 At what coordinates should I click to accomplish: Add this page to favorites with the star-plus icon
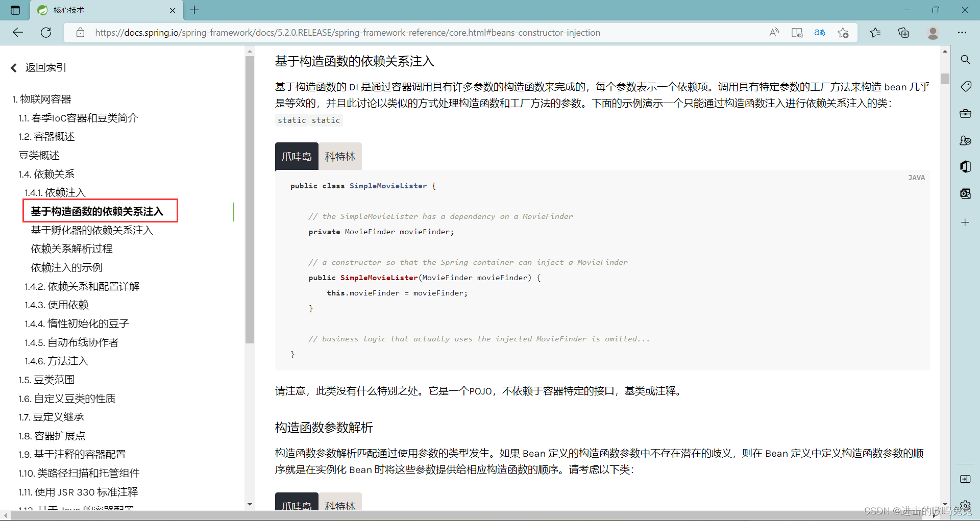click(x=843, y=33)
